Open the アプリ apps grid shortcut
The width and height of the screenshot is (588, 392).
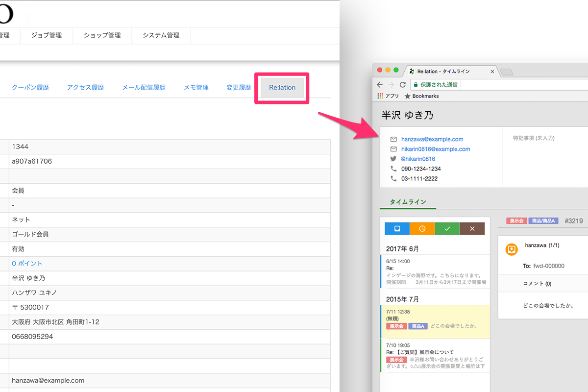click(x=380, y=96)
